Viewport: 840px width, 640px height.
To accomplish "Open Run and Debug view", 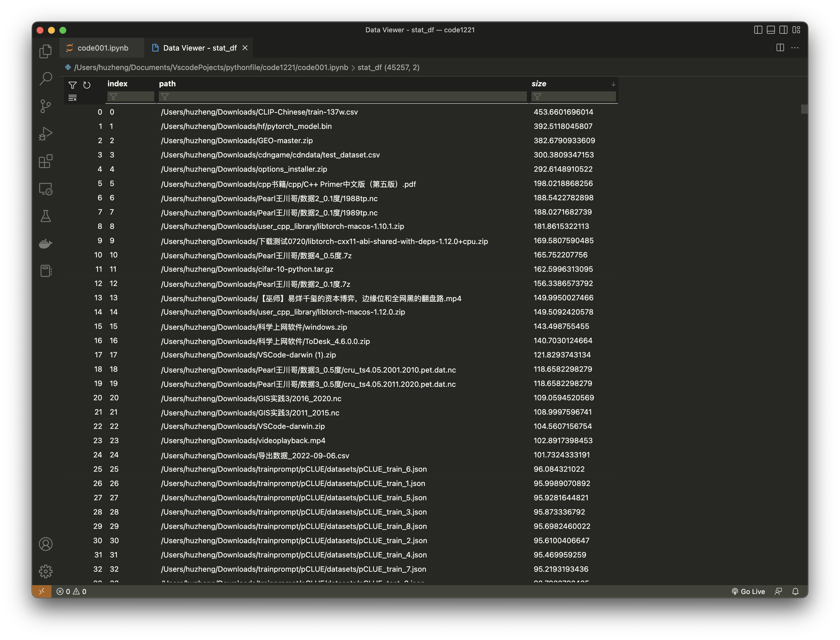I will (45, 134).
